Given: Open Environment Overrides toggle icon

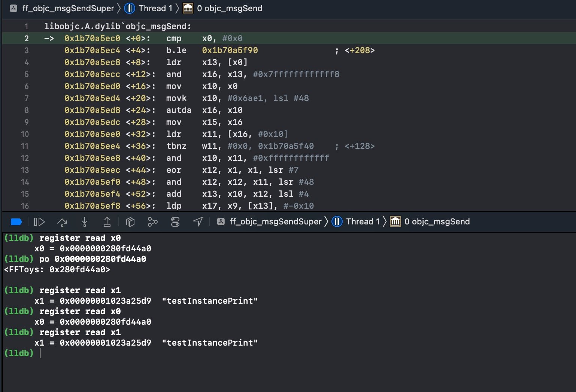Looking at the screenshot, I should [x=175, y=222].
